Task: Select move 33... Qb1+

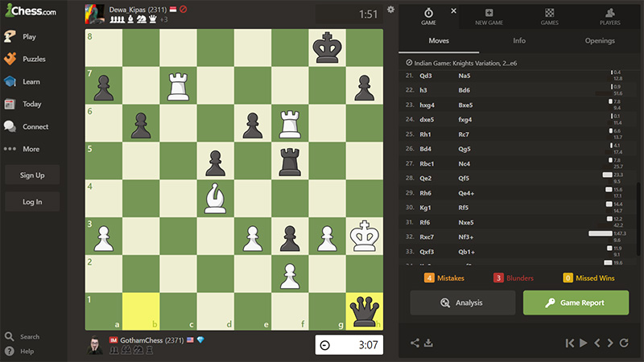Action: click(x=467, y=252)
